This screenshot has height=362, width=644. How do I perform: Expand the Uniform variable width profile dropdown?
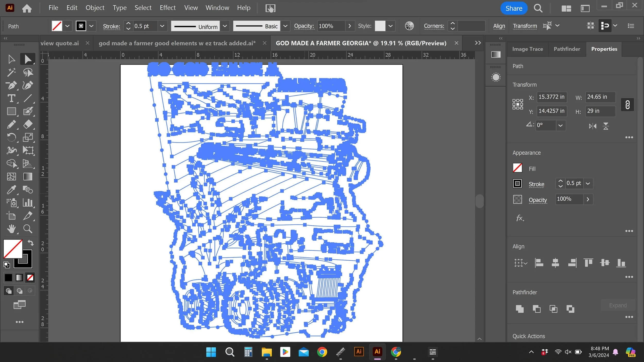(x=225, y=26)
